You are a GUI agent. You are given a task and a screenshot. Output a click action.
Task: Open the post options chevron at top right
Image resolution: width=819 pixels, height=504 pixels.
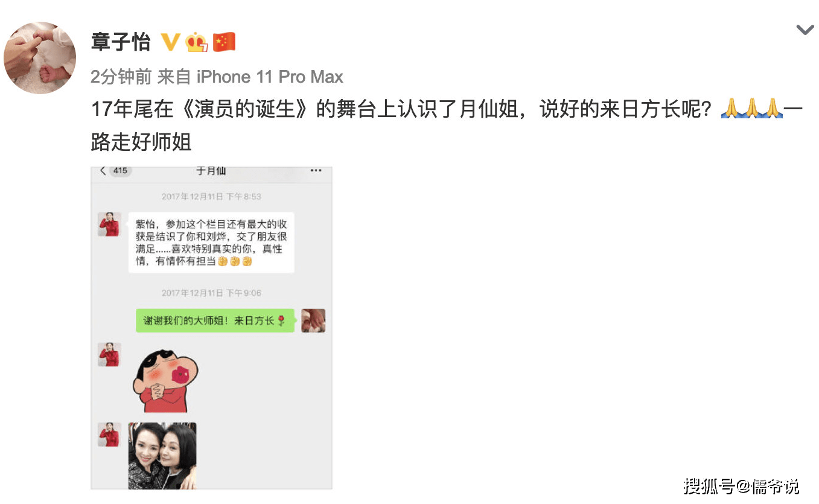(805, 30)
